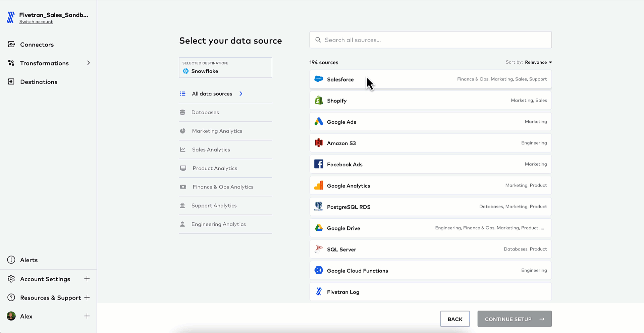This screenshot has height=333, width=644.
Task: Click the Fivetran logo icon
Action: point(11,17)
